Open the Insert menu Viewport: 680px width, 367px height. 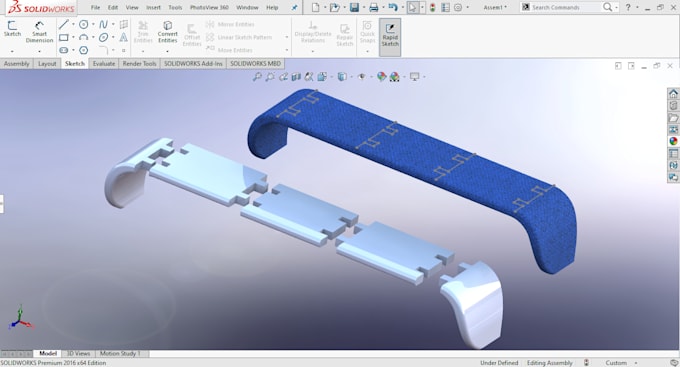[x=153, y=7]
